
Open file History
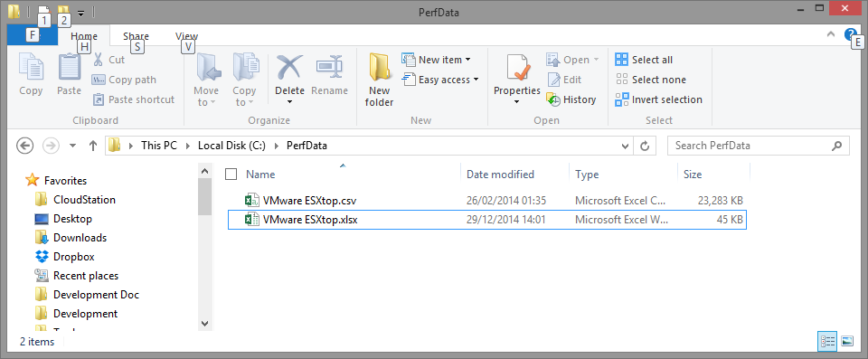pos(571,99)
